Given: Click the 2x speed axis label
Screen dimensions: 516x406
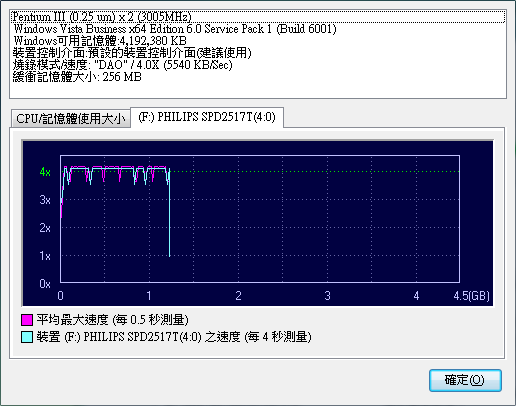Looking at the screenshot, I should tap(45, 228).
